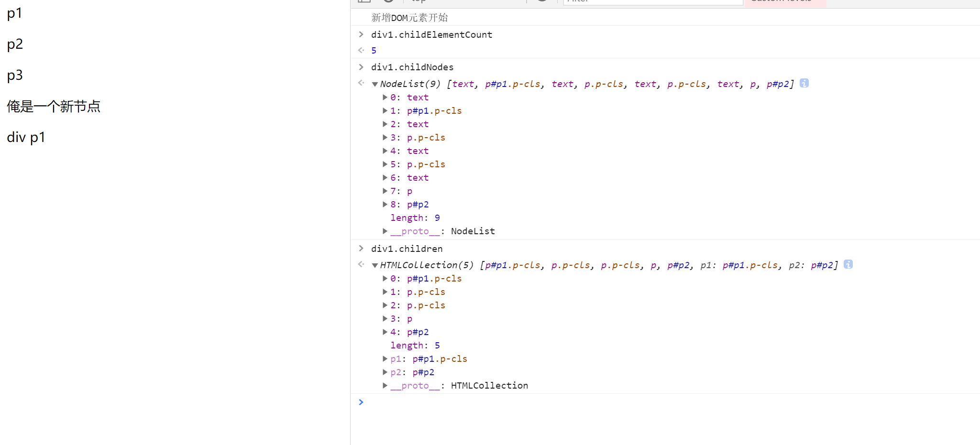Collapse the NodeList(9) result
980x445 pixels.
pos(375,84)
